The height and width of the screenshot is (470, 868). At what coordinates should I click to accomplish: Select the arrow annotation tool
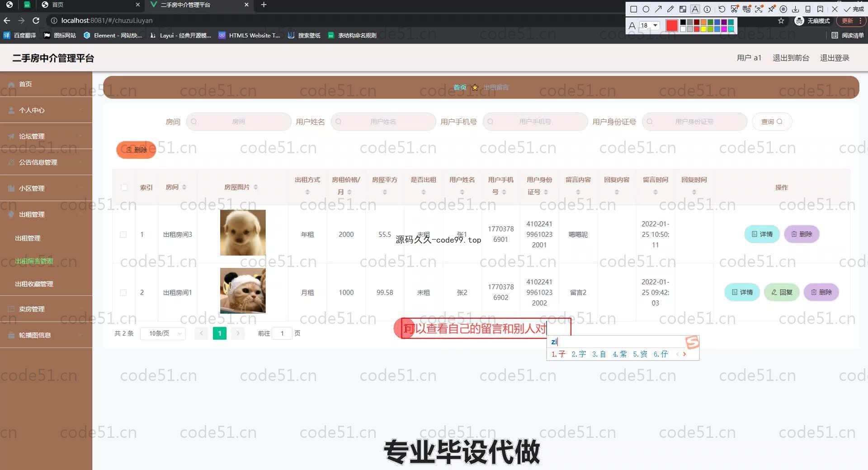(x=658, y=9)
